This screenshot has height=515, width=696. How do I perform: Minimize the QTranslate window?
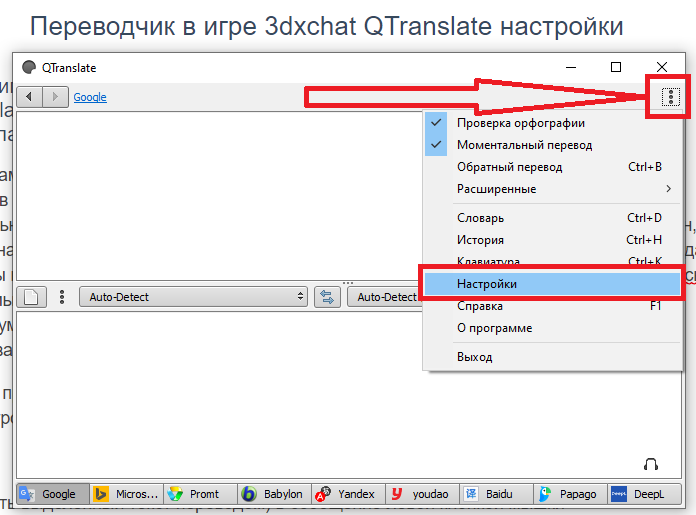coord(571,67)
